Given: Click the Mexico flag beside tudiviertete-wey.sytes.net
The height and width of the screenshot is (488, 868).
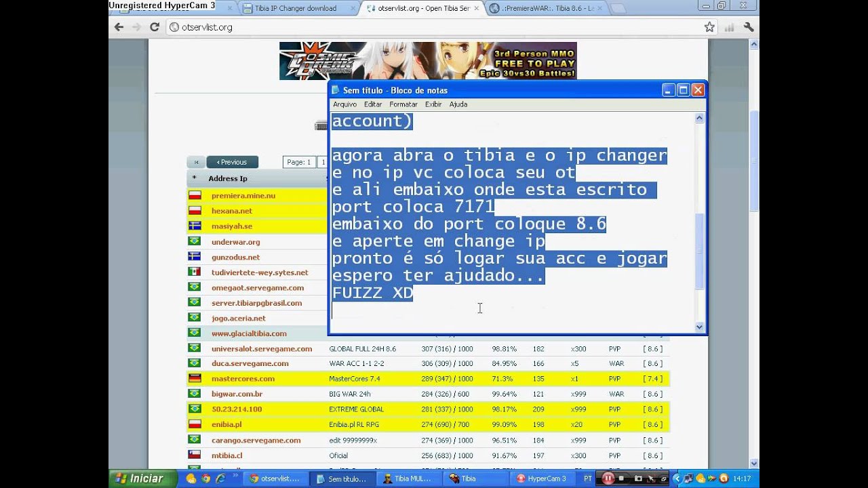Looking at the screenshot, I should pos(195,272).
